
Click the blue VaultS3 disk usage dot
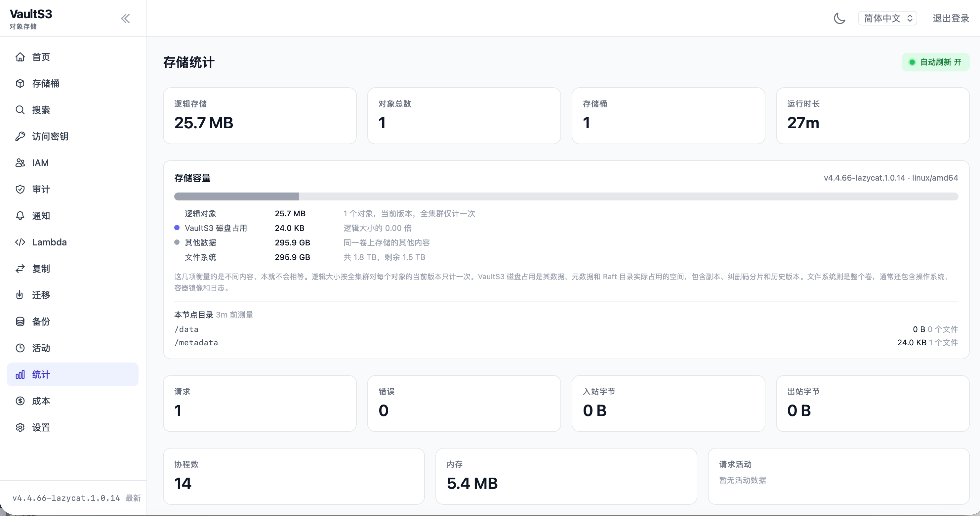pyautogui.click(x=177, y=228)
